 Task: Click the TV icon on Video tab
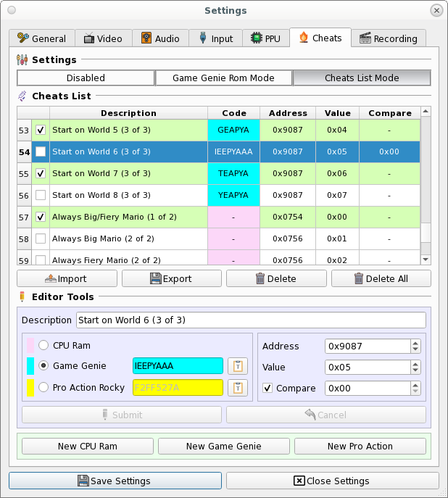[89, 38]
